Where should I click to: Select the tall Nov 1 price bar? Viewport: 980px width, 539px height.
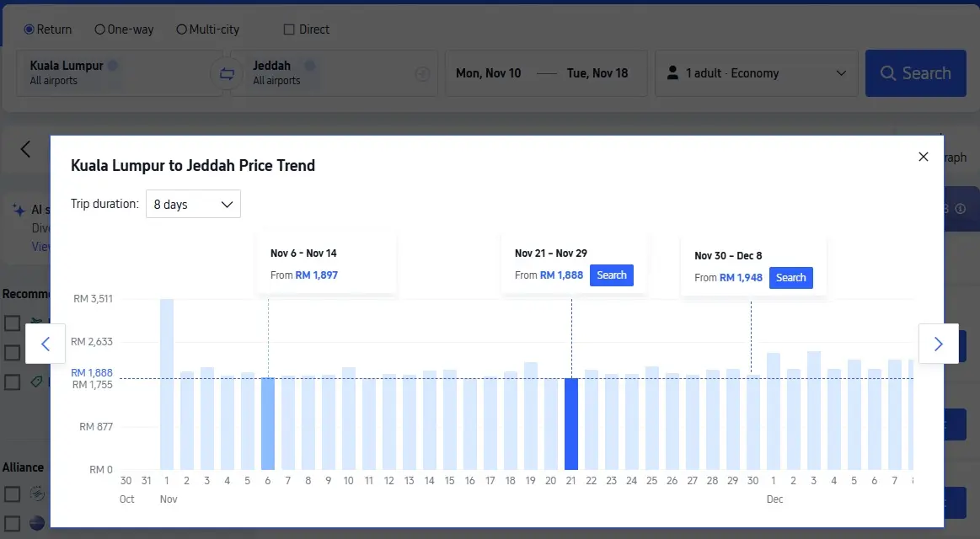click(167, 384)
